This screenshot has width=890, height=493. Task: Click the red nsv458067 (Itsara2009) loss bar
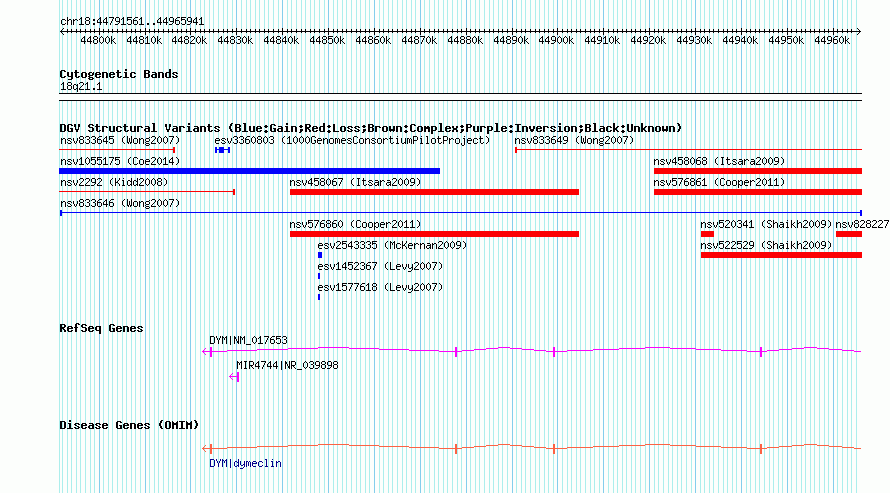(434, 192)
